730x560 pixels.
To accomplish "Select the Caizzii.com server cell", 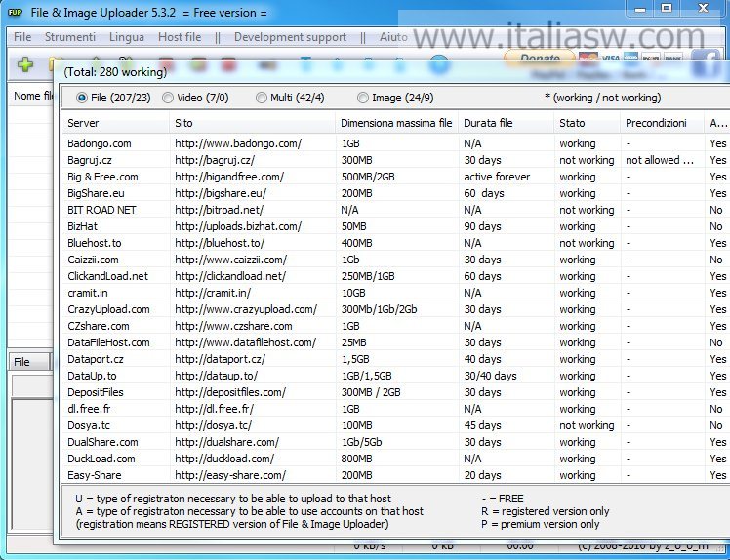I will 93,260.
